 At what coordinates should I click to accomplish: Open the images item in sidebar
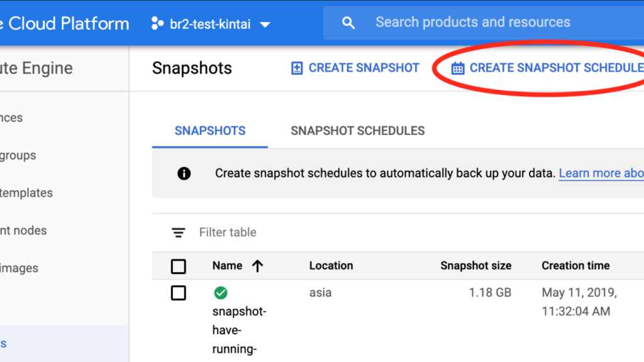(x=19, y=268)
